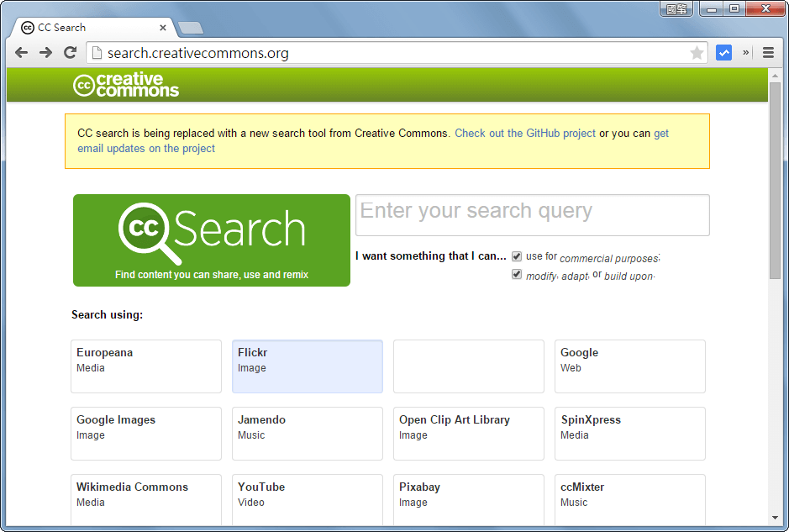Select Flickr as the image search source
This screenshot has height=532, width=789.
point(307,366)
